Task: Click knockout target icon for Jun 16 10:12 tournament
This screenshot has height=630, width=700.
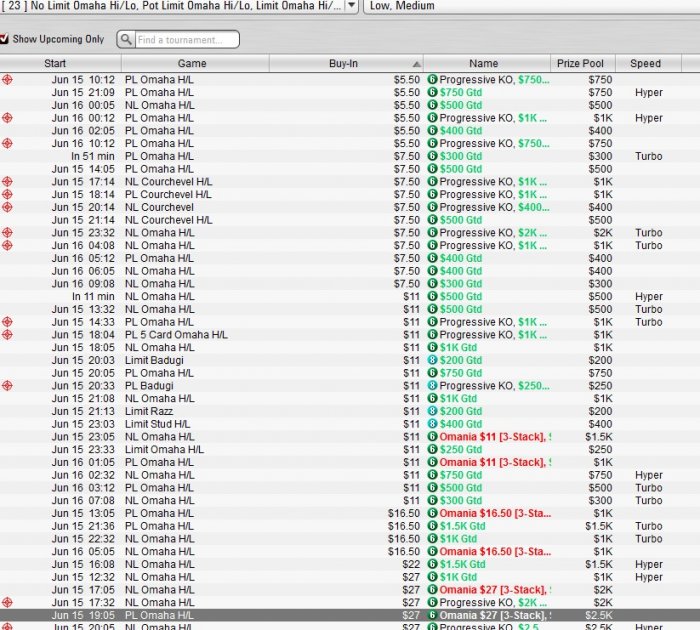Action: click(x=7, y=143)
